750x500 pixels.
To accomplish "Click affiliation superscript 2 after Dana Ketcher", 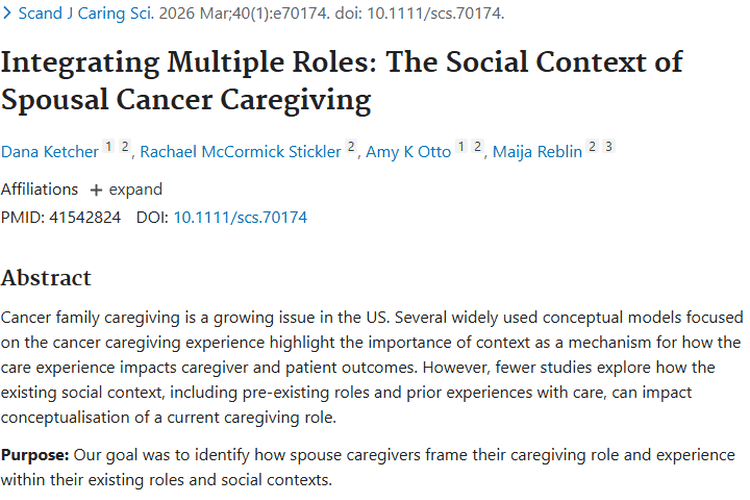I will click(x=126, y=147).
